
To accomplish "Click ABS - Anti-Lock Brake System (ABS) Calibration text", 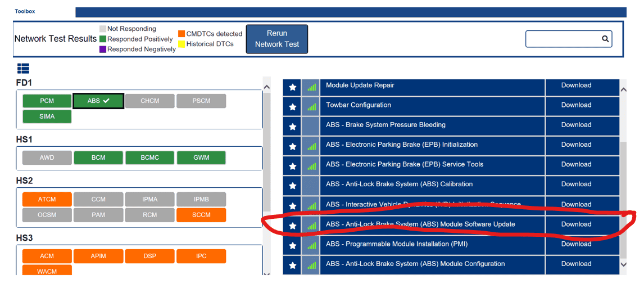I will pos(399,184).
